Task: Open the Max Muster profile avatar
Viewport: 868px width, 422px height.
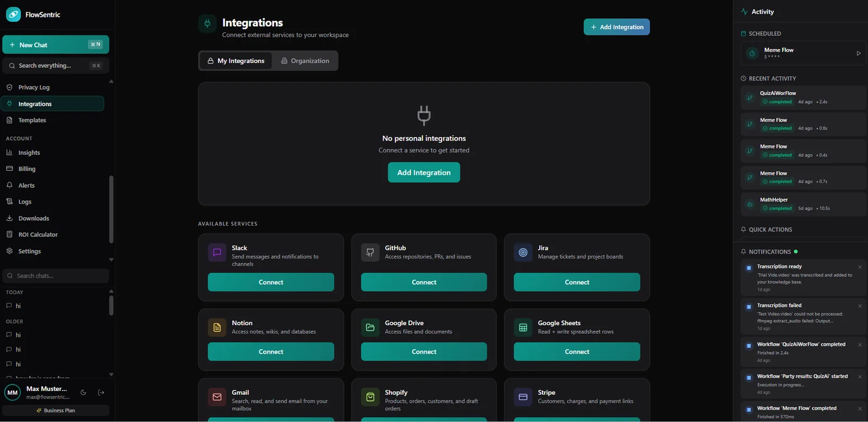Action: tap(12, 393)
